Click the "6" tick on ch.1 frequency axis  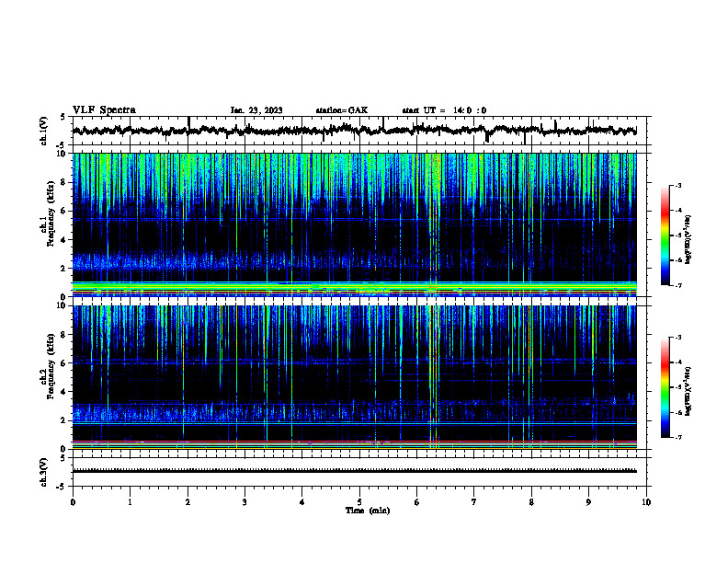pyautogui.click(x=64, y=211)
